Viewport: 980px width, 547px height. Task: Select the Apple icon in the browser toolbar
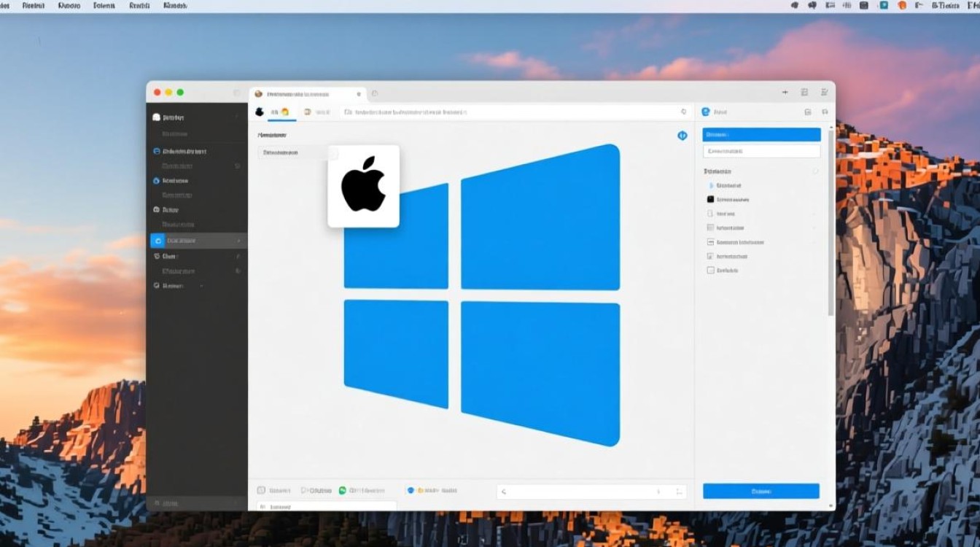pos(260,112)
